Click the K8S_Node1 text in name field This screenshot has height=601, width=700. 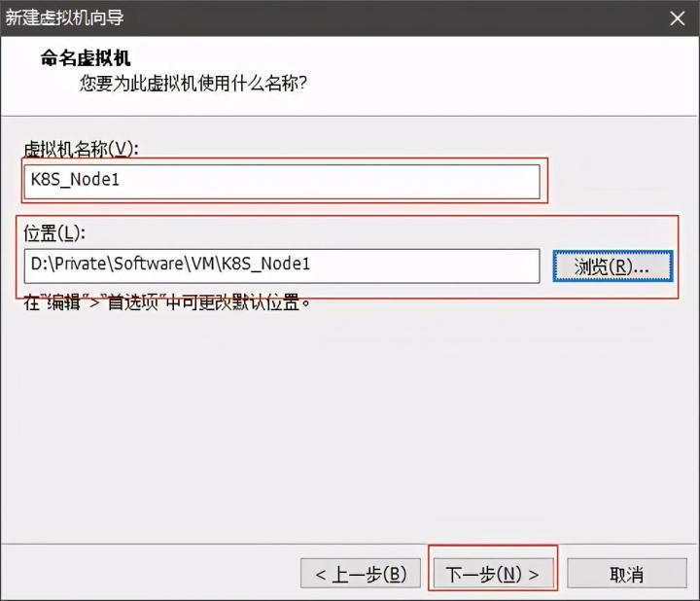point(75,180)
